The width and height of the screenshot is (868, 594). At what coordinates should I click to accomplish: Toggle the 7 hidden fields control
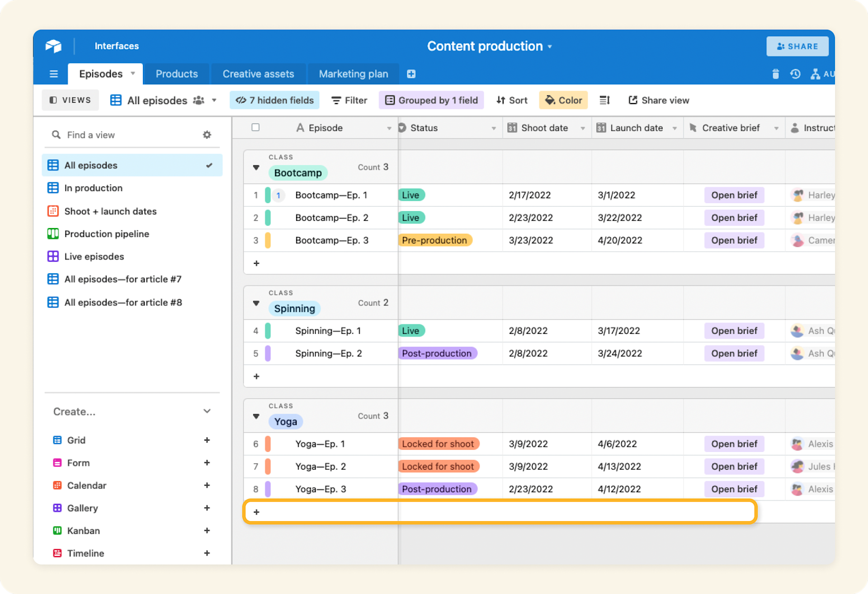tap(274, 100)
